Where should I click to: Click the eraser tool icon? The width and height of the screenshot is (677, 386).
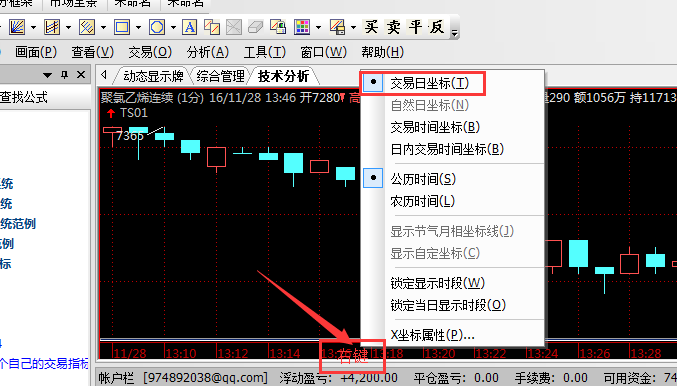click(x=256, y=27)
